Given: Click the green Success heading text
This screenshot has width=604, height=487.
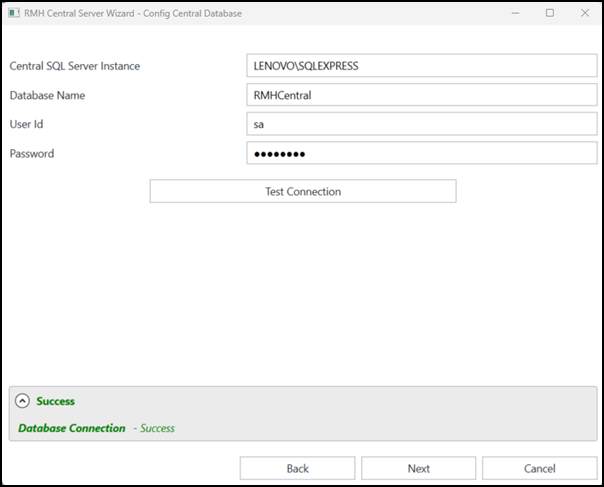Looking at the screenshot, I should tap(55, 401).
